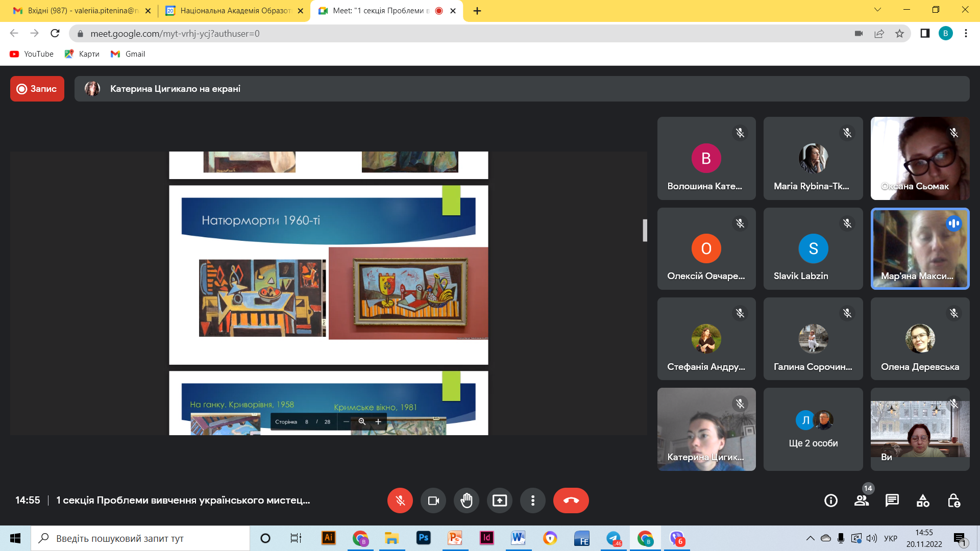Viewport: 980px width, 551px height.
Task: Open a new browser tab
Action: [477, 11]
